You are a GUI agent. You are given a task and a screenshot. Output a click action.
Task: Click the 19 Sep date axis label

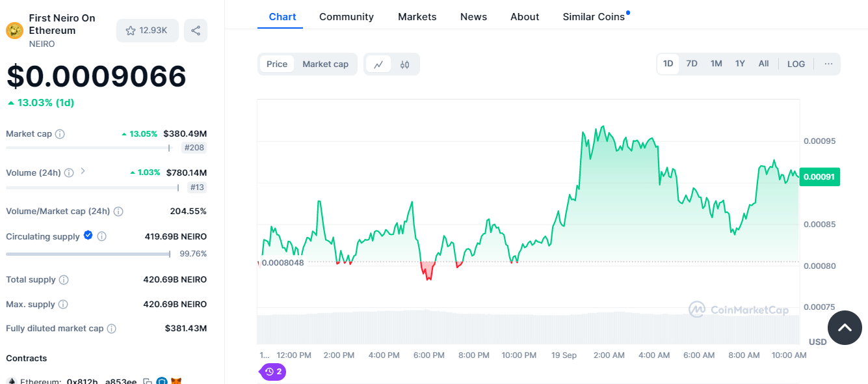(564, 355)
